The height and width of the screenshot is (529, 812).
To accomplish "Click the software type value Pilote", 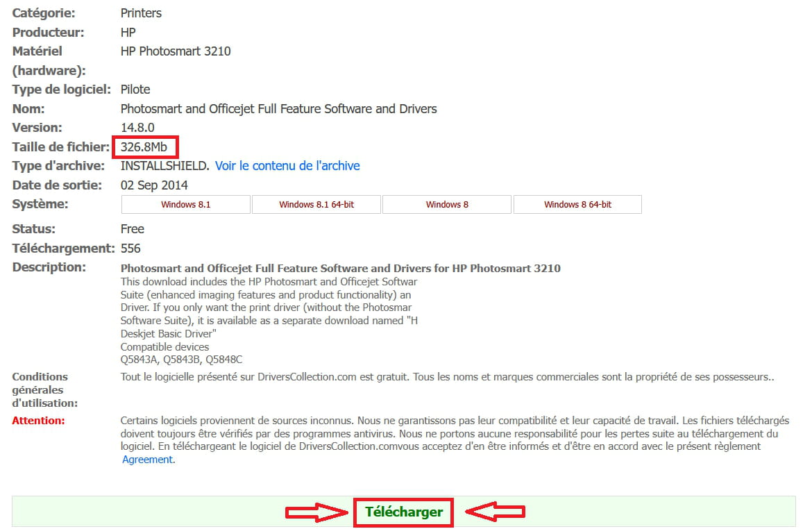I will pyautogui.click(x=135, y=90).
